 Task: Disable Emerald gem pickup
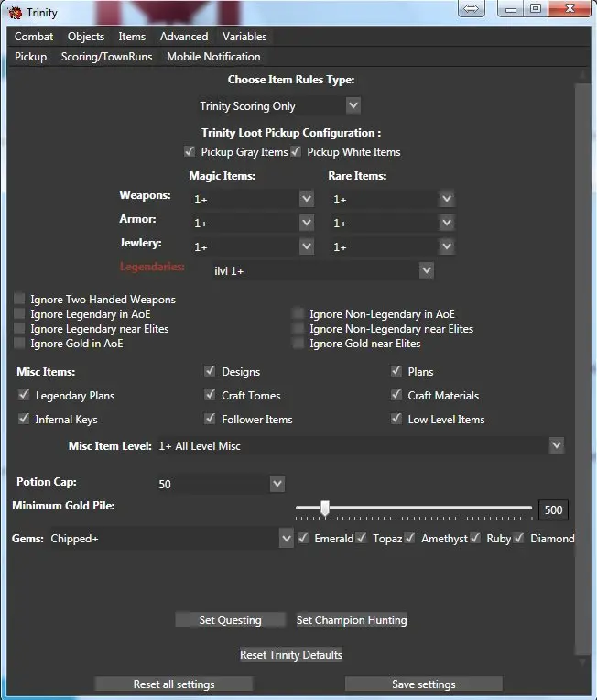click(x=303, y=539)
